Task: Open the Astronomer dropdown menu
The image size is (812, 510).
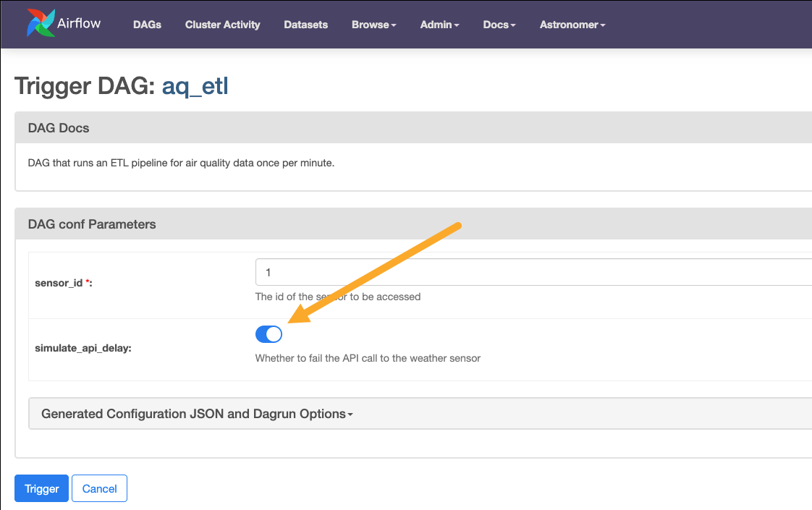Action: point(572,25)
